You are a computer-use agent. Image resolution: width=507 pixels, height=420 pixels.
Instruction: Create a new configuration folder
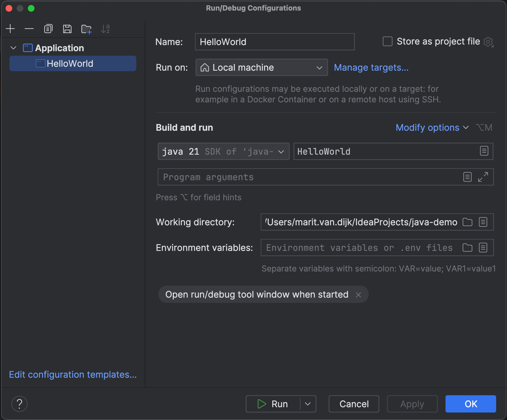tap(86, 29)
